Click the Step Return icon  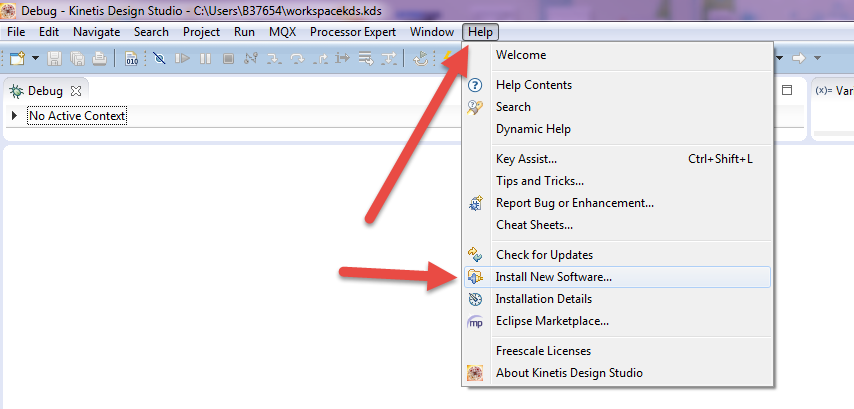pyautogui.click(x=320, y=58)
